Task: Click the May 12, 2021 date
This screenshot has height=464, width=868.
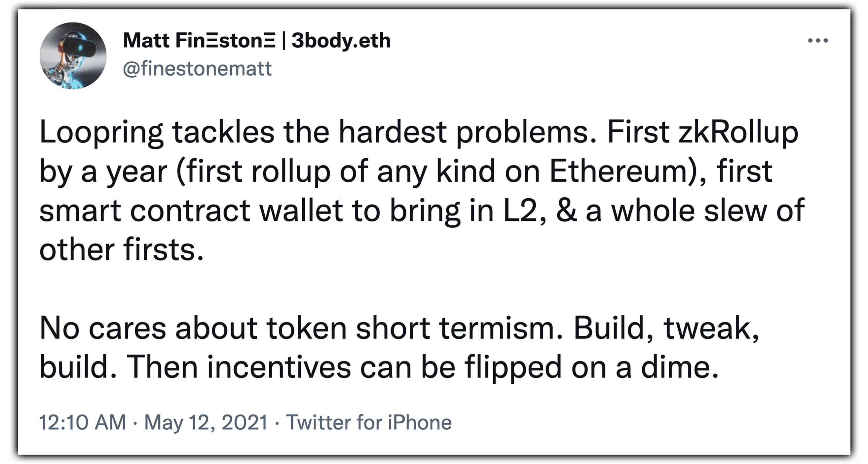Action: [206, 422]
